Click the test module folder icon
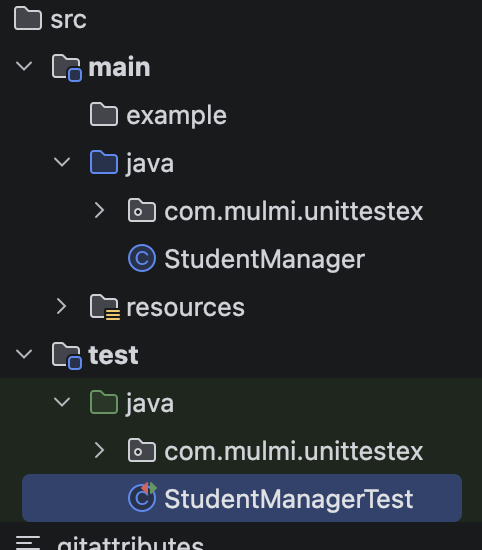 (67, 355)
